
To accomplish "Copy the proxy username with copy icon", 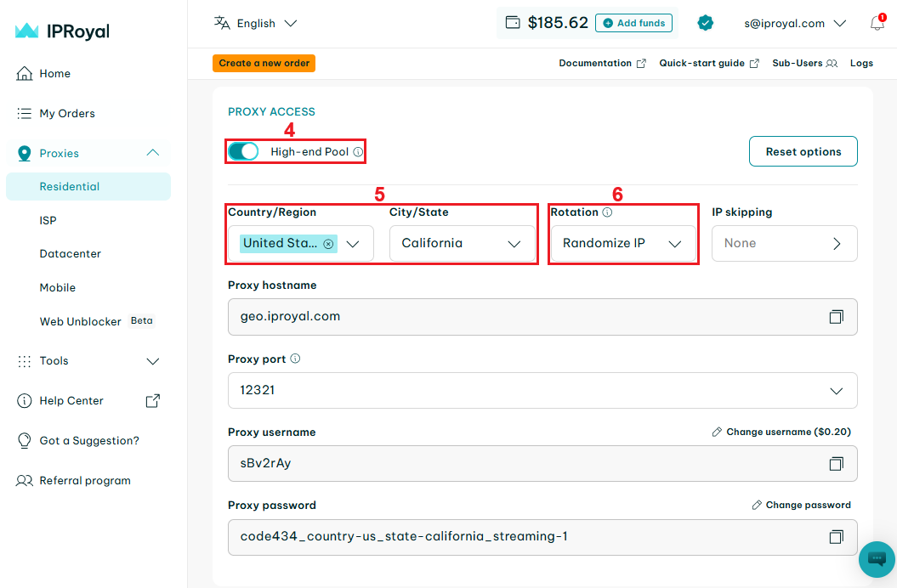I will (x=836, y=464).
